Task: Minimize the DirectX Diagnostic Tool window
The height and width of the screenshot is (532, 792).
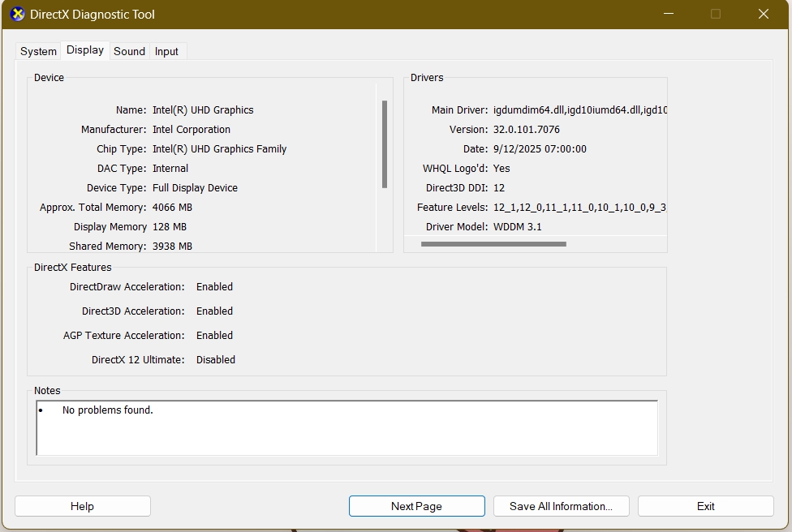Action: [668, 15]
